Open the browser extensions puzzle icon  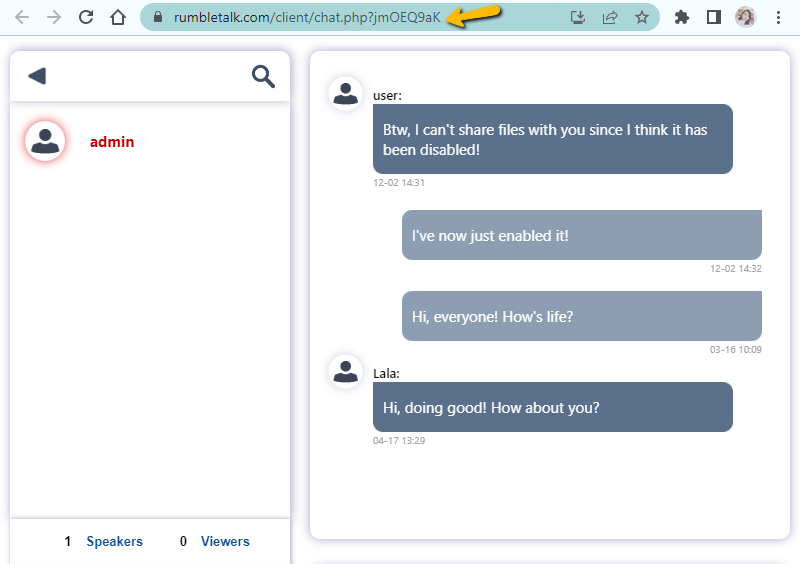point(682,17)
